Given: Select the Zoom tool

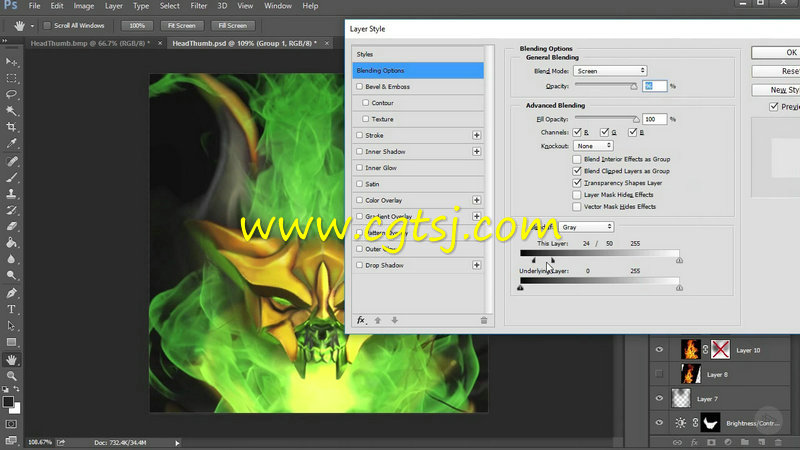Looking at the screenshot, I should click(11, 376).
